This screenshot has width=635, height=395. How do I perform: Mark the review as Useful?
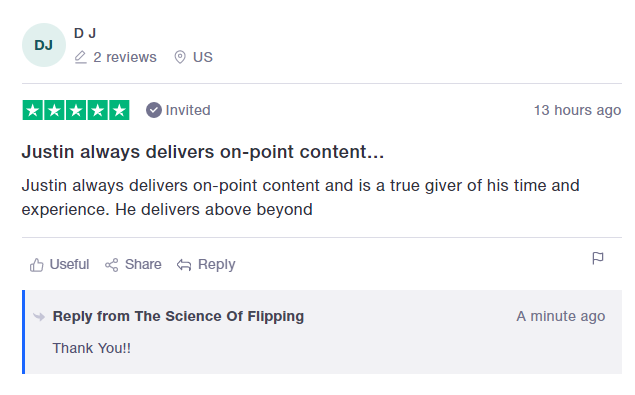pyautogui.click(x=69, y=265)
